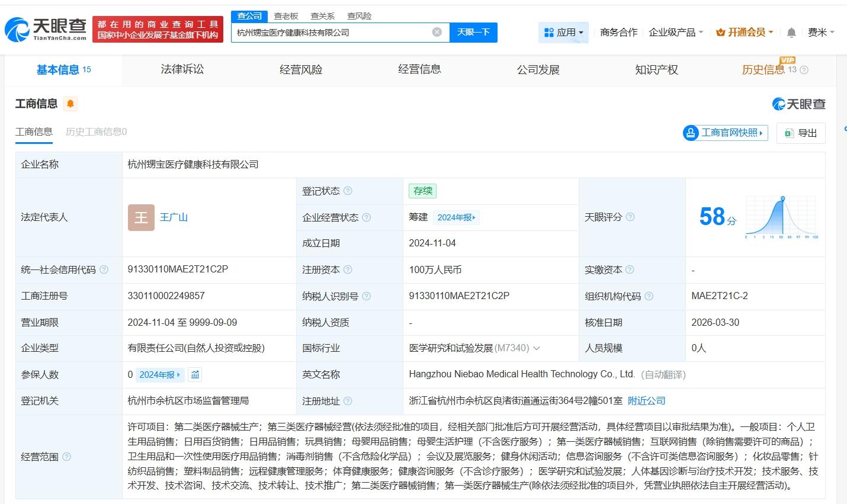
Task: Click the company name search field
Action: point(332,32)
